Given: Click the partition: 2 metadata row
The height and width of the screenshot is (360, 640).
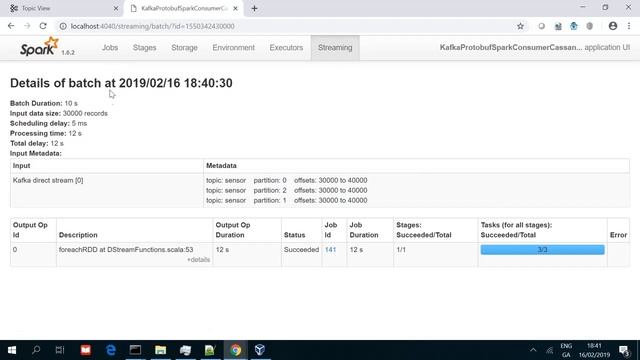Looking at the screenshot, I should [x=287, y=190].
